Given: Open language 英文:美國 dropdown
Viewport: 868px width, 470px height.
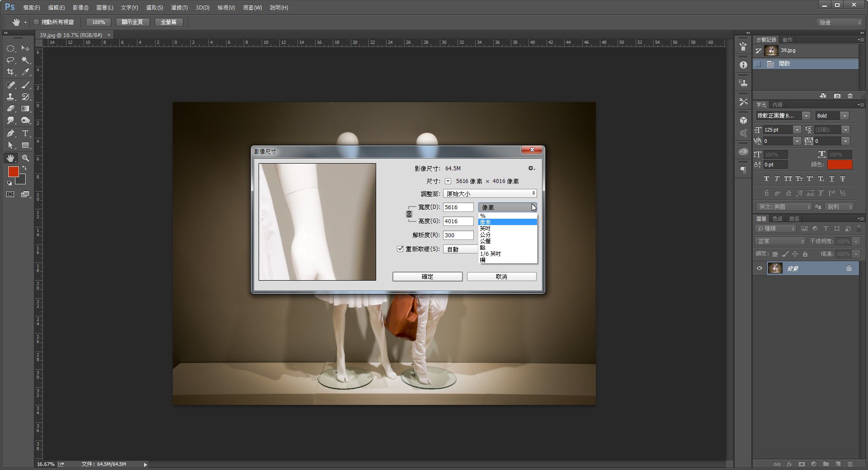Looking at the screenshot, I should coord(784,207).
